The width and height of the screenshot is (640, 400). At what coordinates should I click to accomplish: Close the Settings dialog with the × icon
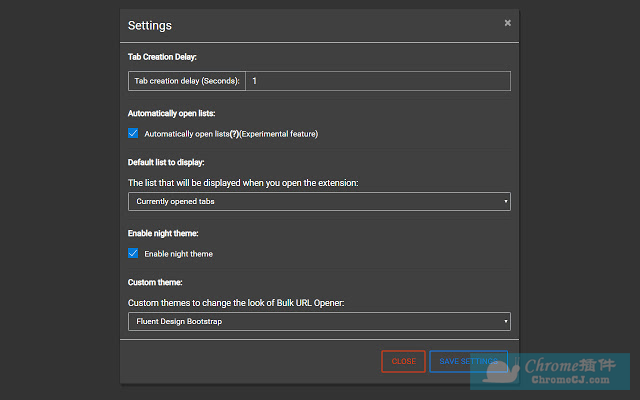point(507,23)
